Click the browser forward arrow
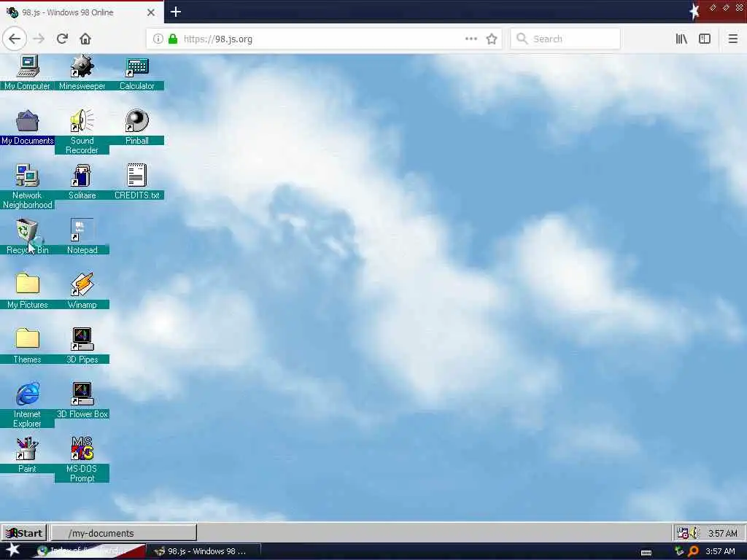Image resolution: width=747 pixels, height=560 pixels. pos(39,39)
